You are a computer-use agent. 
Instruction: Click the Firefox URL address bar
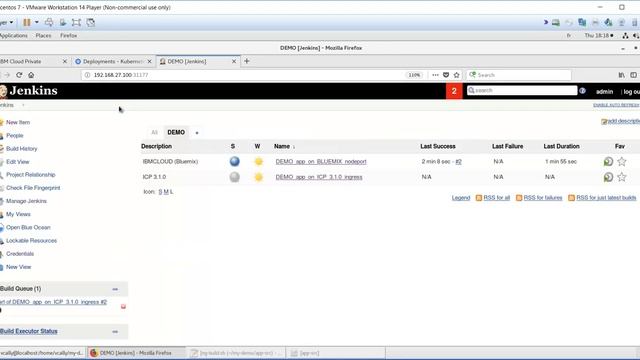(245, 75)
